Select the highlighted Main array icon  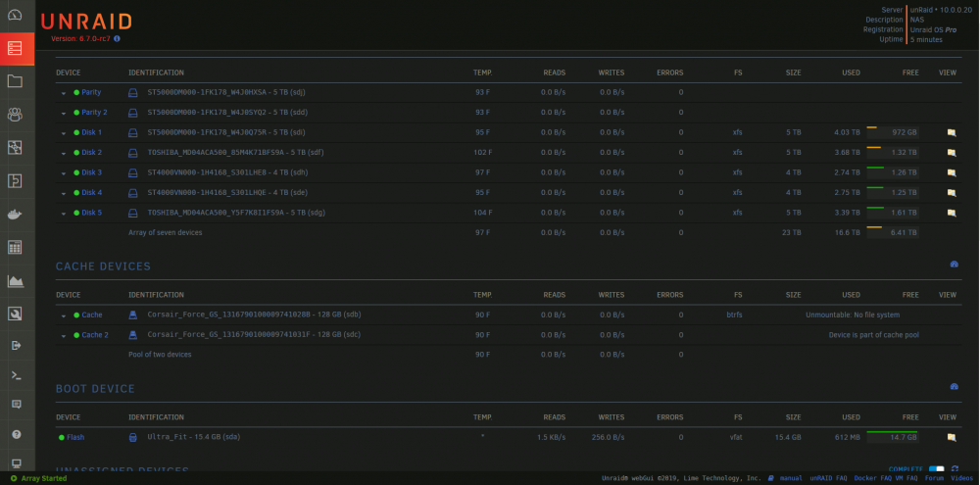pyautogui.click(x=15, y=48)
